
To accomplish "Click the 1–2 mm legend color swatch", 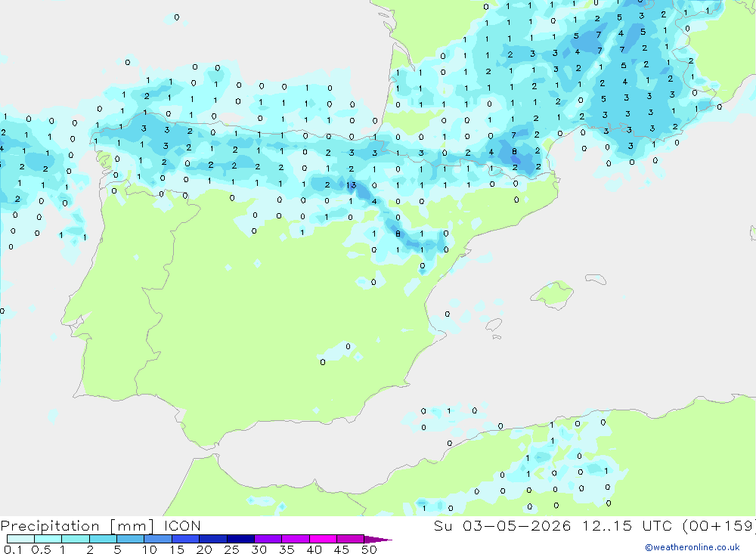I will click(x=76, y=539).
